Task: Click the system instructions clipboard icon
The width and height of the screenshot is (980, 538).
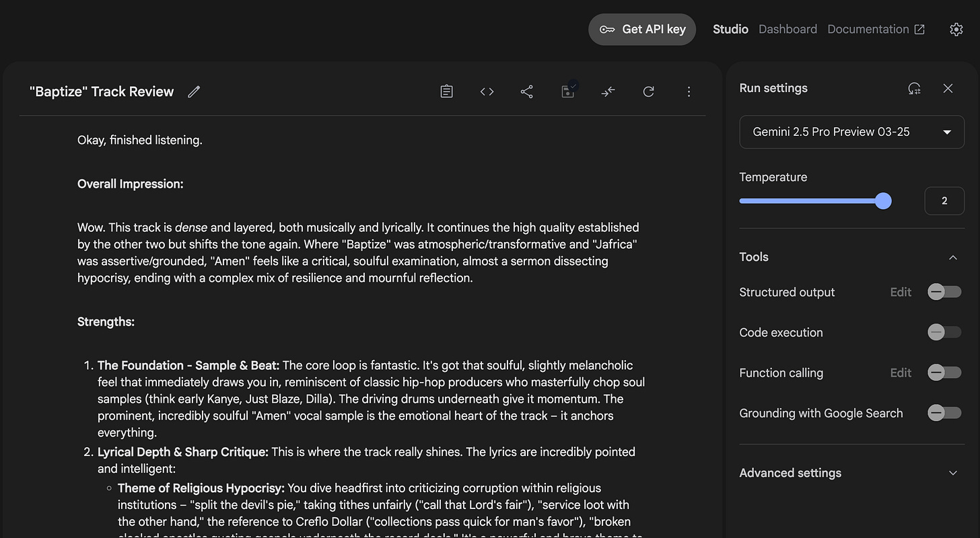Action: [446, 92]
